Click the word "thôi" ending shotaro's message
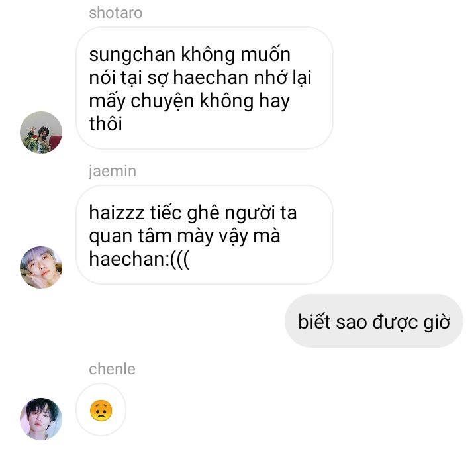 [x=106, y=124]
